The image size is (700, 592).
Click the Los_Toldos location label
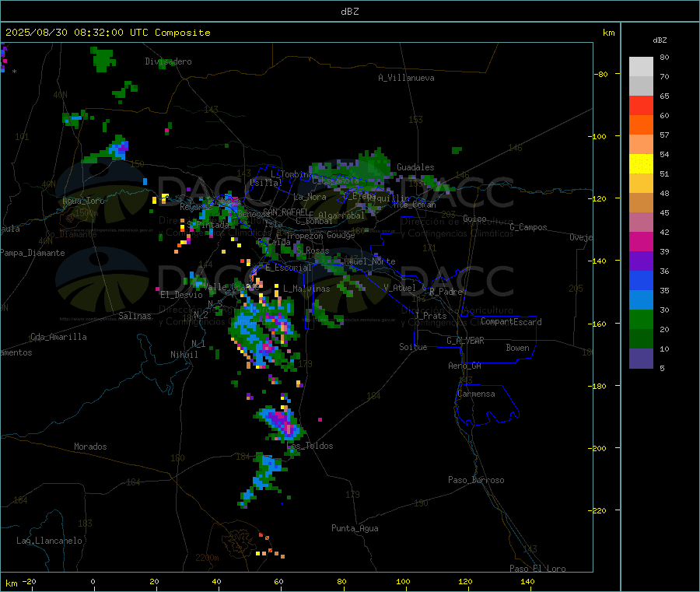tap(310, 446)
